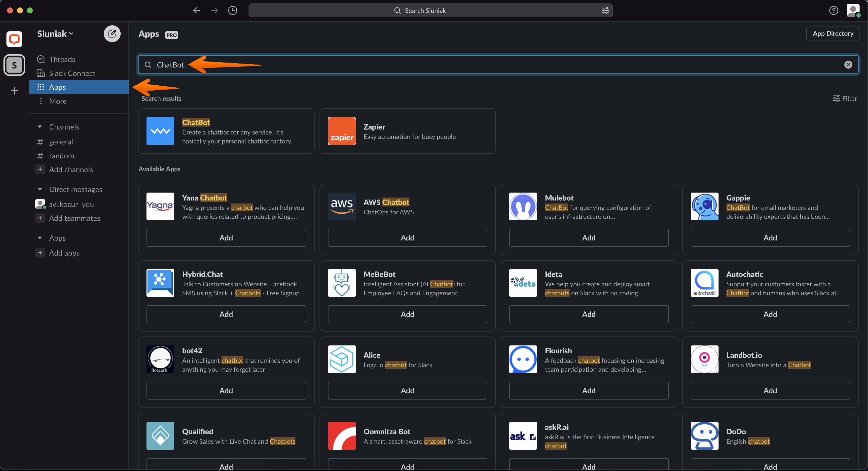This screenshot has height=471, width=868.
Task: Open the Zapier app card
Action: (407, 131)
